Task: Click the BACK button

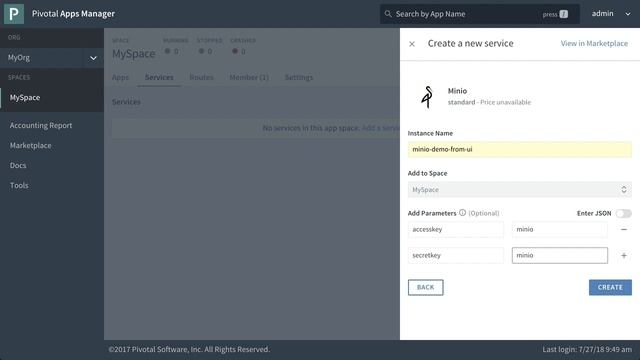Action: point(425,287)
